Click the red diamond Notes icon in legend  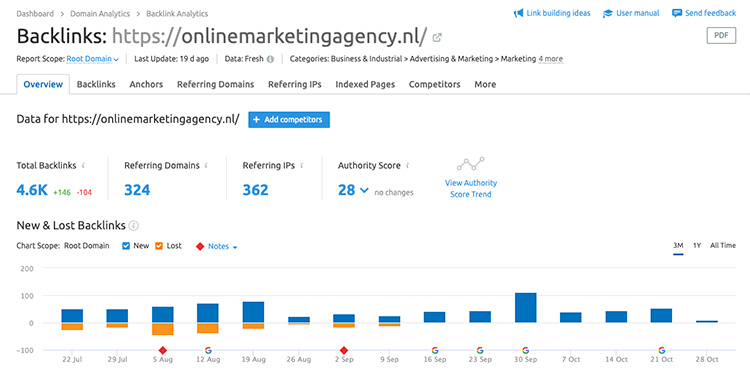pyautogui.click(x=200, y=247)
